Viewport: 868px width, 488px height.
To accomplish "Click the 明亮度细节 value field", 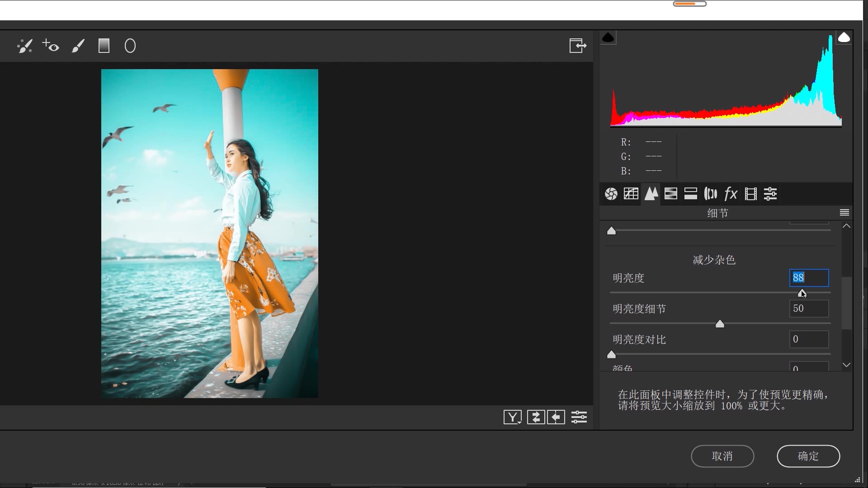I will pos(808,309).
